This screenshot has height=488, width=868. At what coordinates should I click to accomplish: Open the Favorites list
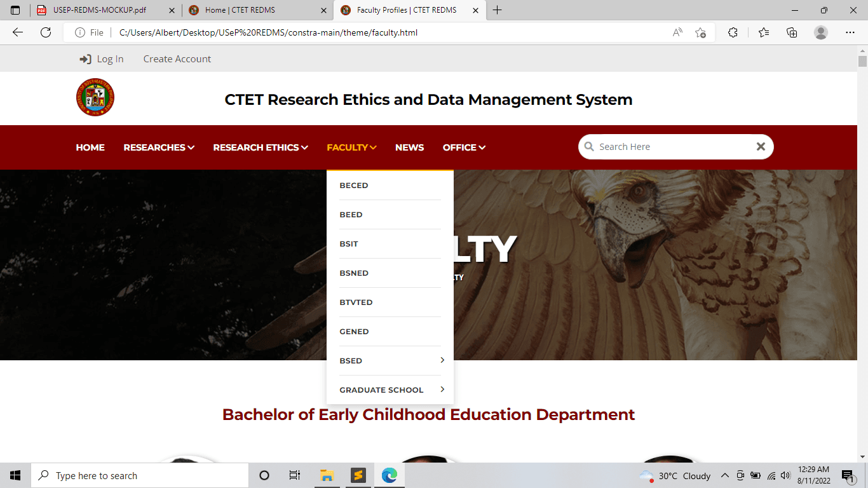click(763, 32)
